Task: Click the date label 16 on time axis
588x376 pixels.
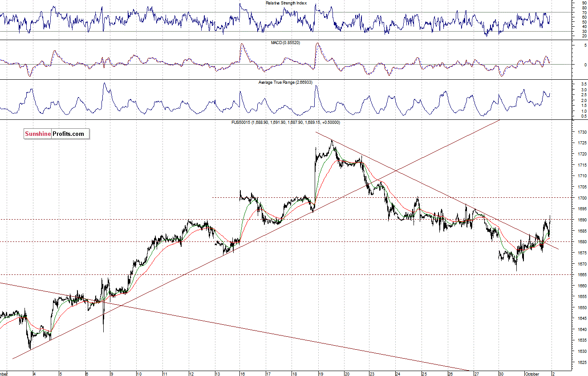Action: [x=243, y=373]
